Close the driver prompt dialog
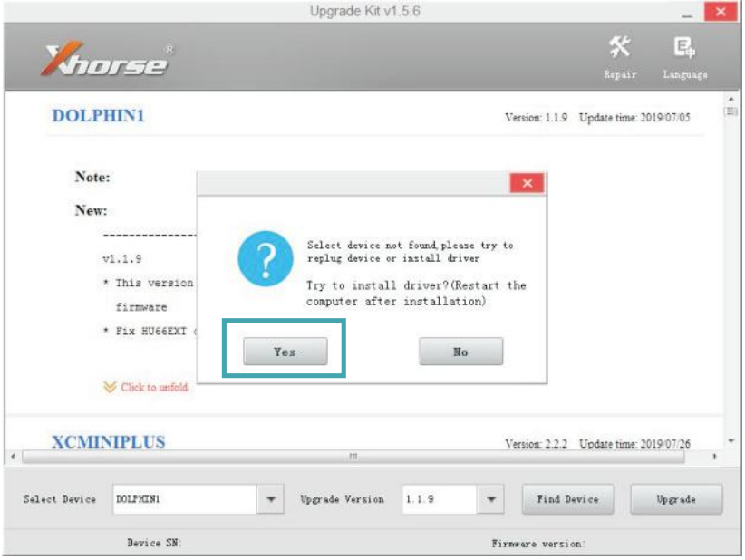Viewport: 745px width, 560px height. pyautogui.click(x=527, y=183)
